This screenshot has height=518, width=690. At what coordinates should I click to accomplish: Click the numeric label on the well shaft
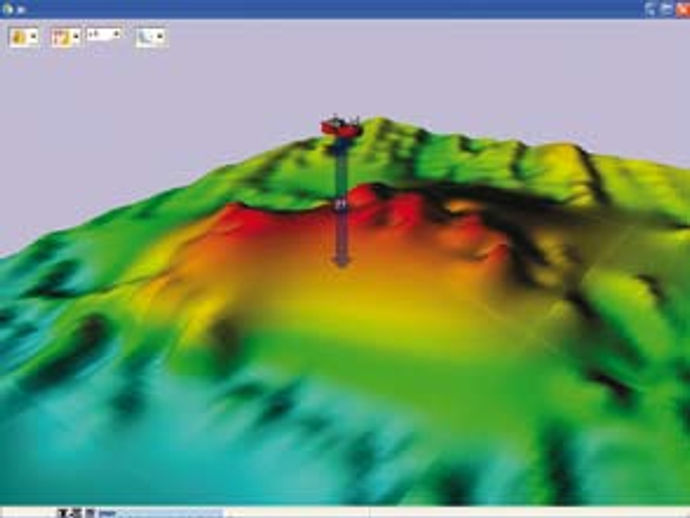coord(341,205)
